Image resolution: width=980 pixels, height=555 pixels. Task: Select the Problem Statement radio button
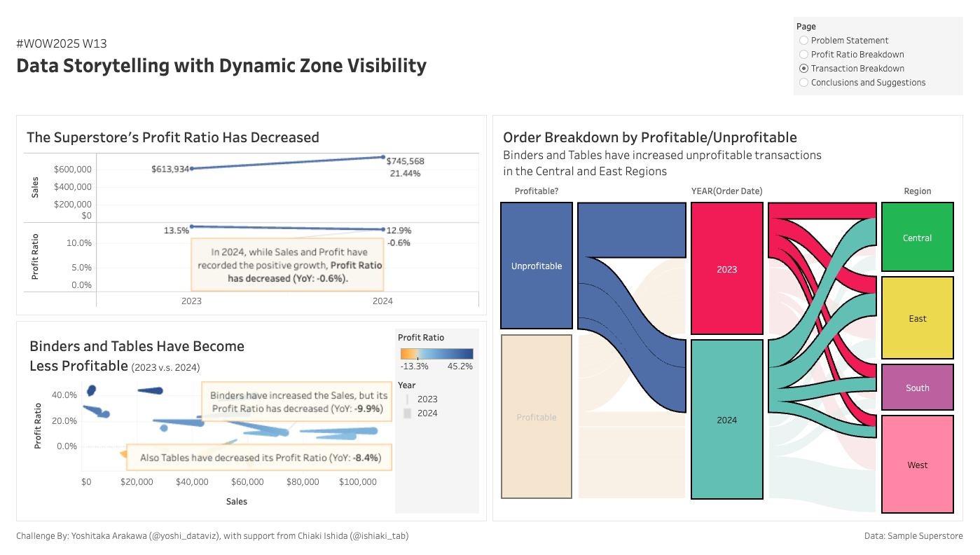803,41
